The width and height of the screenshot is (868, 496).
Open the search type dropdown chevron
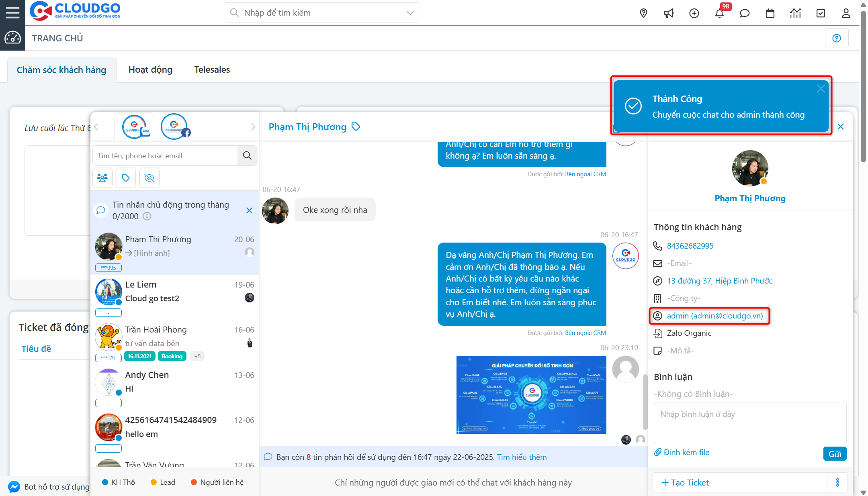tap(409, 12)
